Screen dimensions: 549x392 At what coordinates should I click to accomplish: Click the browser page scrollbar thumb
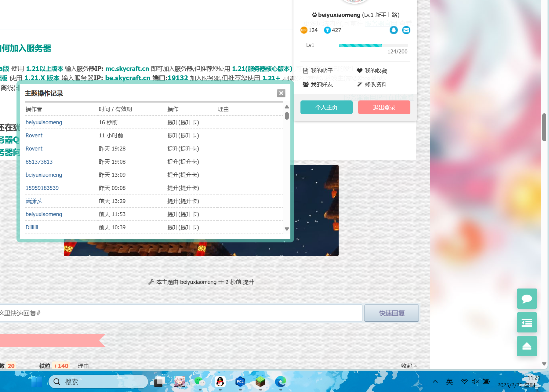[x=544, y=127]
